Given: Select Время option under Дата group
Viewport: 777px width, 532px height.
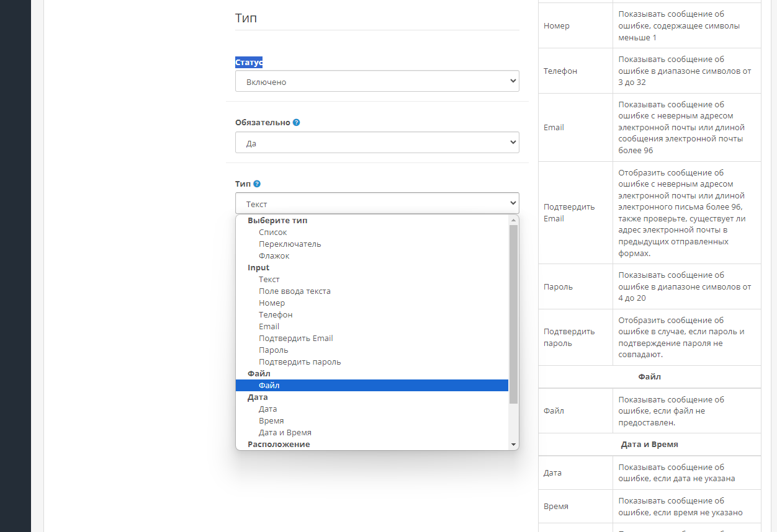Looking at the screenshot, I should 271,421.
